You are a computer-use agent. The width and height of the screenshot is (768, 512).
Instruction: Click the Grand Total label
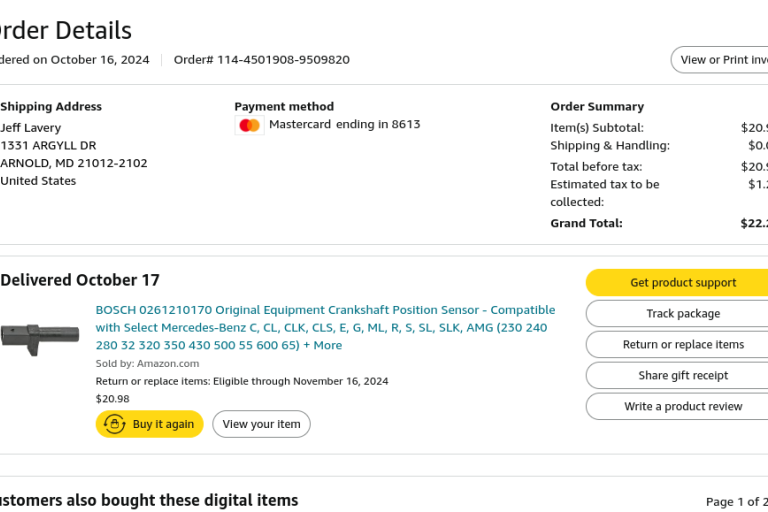point(586,223)
